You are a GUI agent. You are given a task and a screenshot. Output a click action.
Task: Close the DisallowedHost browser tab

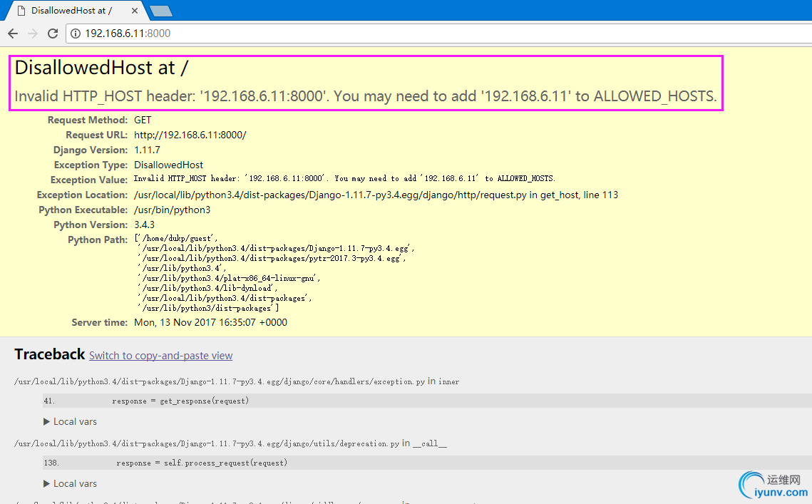(135, 11)
